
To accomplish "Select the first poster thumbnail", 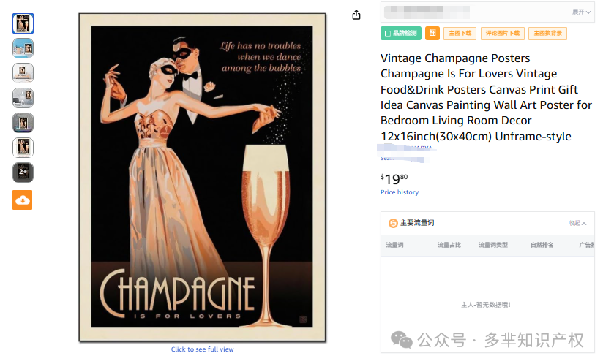I will 23,23.
